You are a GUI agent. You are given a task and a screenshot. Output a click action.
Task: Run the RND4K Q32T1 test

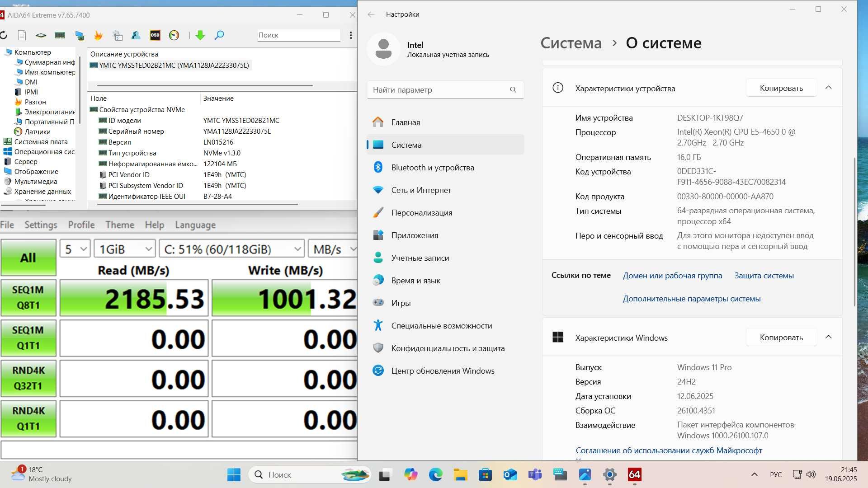(28, 378)
